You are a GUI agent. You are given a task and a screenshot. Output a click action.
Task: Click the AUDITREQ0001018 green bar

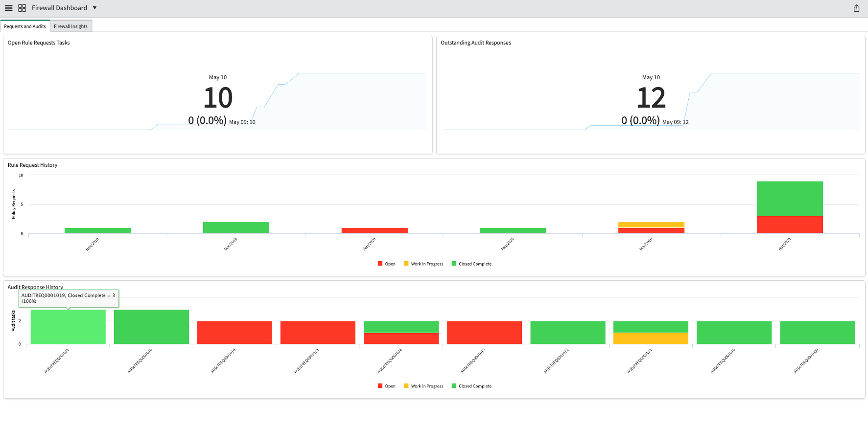(x=151, y=327)
